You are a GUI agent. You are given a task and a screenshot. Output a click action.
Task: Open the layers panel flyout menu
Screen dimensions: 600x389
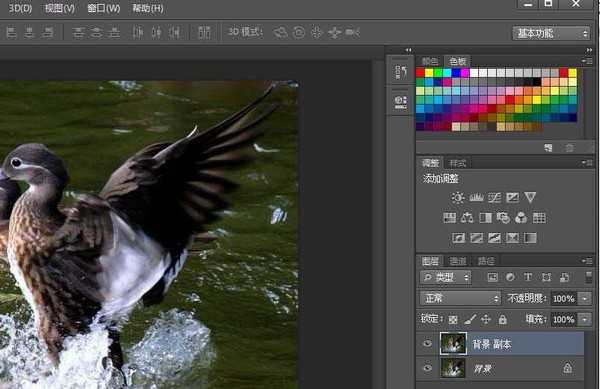(587, 261)
